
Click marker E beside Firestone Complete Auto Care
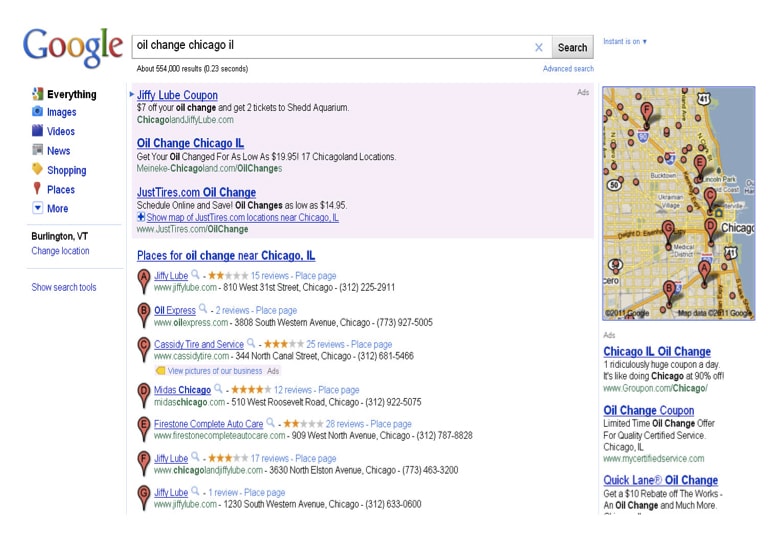[x=144, y=429]
